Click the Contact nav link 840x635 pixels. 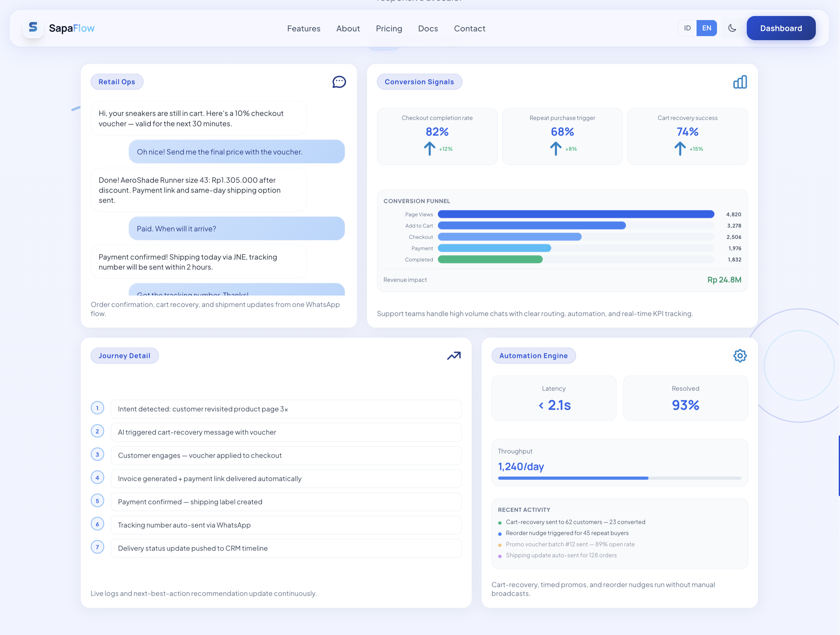tap(469, 29)
